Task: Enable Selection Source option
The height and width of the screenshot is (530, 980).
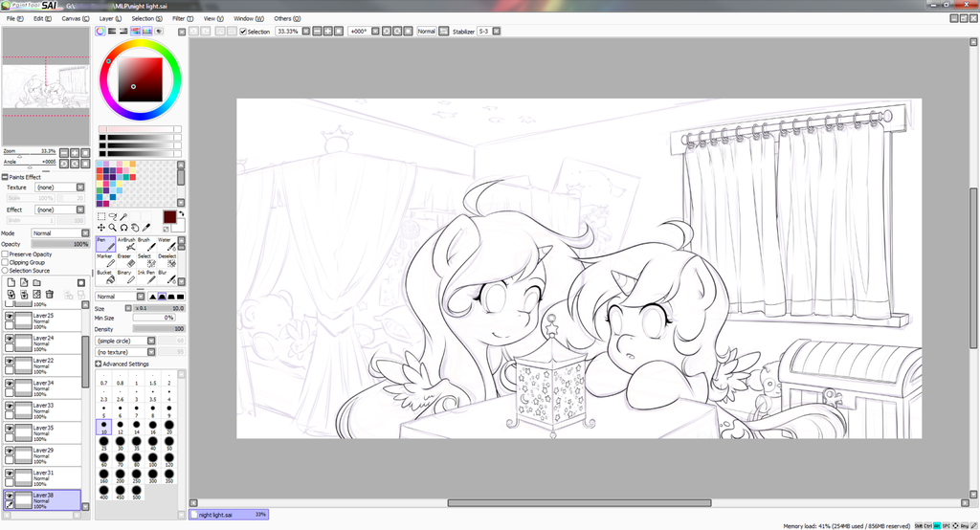Action: [5, 271]
